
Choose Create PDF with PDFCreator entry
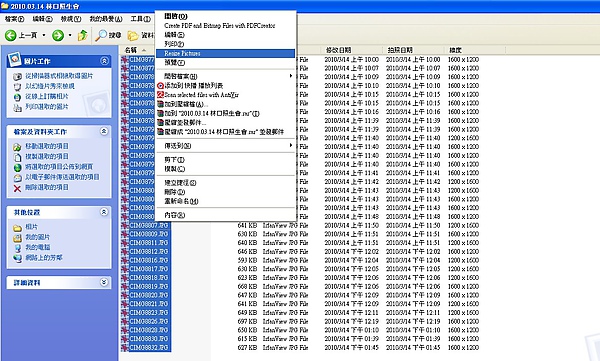(x=225, y=26)
